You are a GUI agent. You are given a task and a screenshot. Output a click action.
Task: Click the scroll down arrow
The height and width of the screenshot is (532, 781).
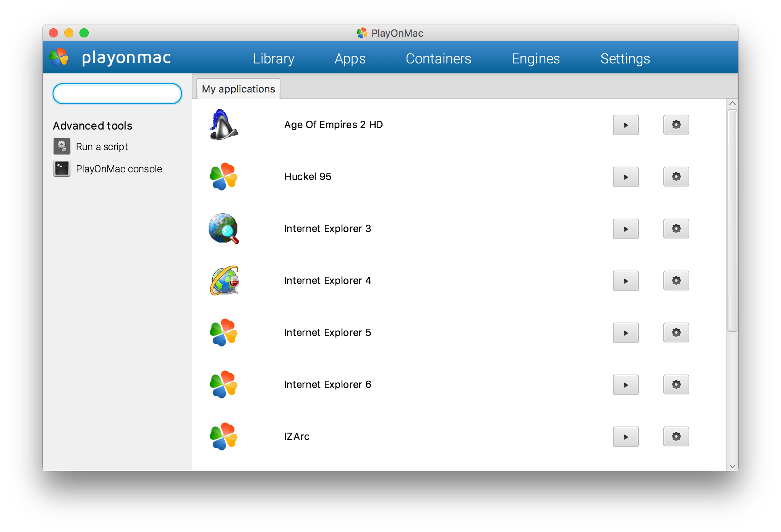pos(732,466)
